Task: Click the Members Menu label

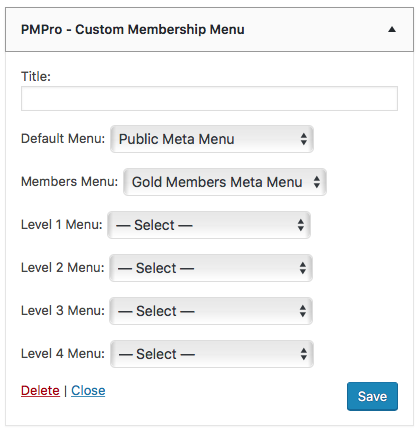Action: click(x=69, y=182)
